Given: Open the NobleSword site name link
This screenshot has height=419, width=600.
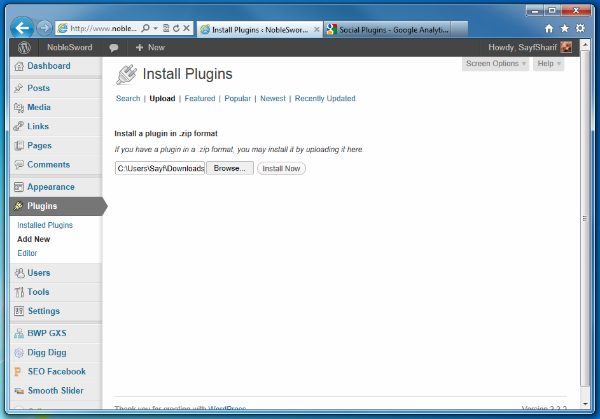Looking at the screenshot, I should click(x=70, y=47).
